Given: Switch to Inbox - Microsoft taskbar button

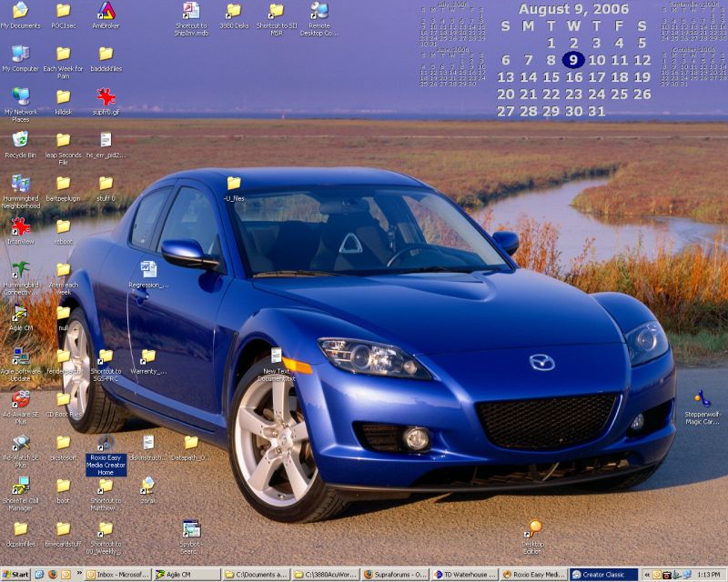Looking at the screenshot, I should pyautogui.click(x=117, y=575).
